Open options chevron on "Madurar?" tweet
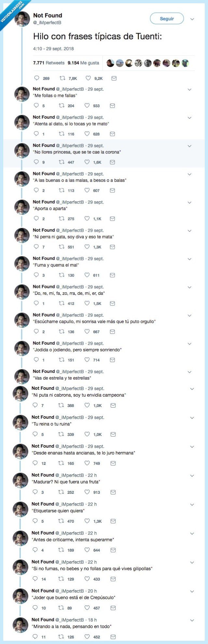The image size is (208, 644). (192, 476)
